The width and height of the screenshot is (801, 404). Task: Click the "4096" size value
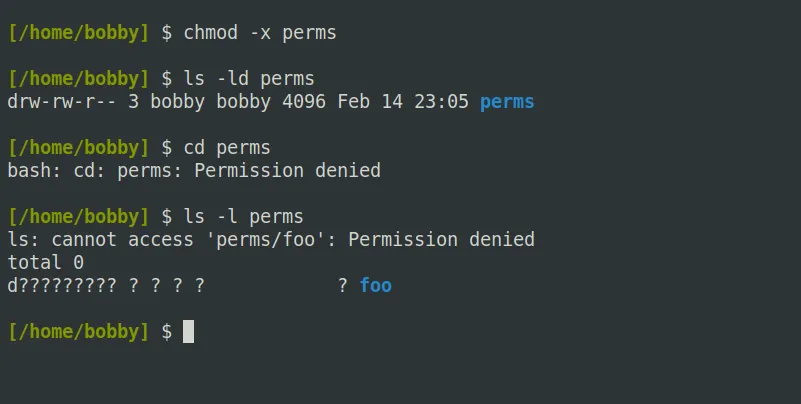point(304,102)
